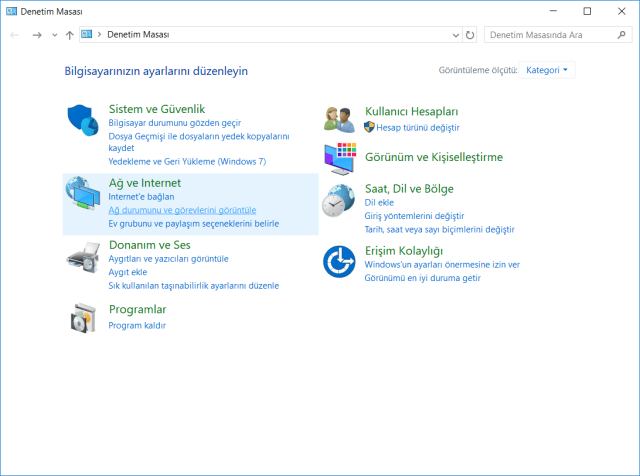Image resolution: width=640 pixels, height=476 pixels.
Task: Go up one level with the up arrow
Action: coord(69,35)
